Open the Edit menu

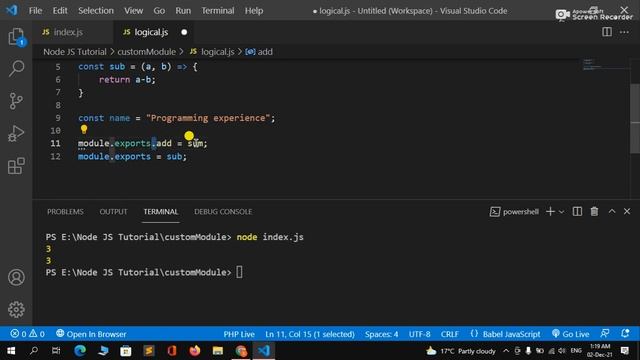[60, 11]
